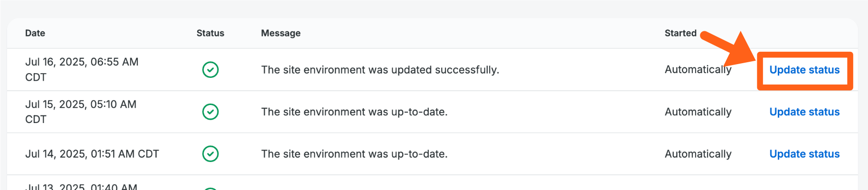Click the Jul 14 "up-to-date" message text
The image size is (868, 190).
point(354,154)
